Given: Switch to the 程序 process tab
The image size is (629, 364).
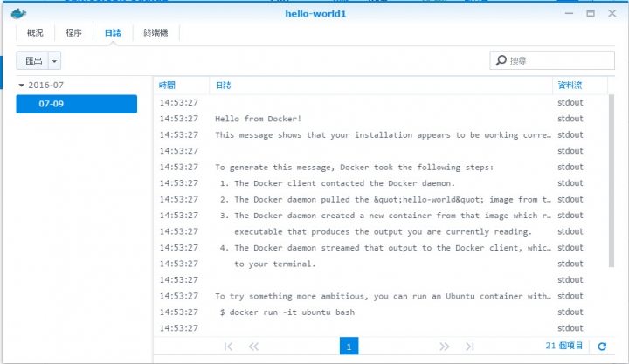Looking at the screenshot, I should [73, 33].
